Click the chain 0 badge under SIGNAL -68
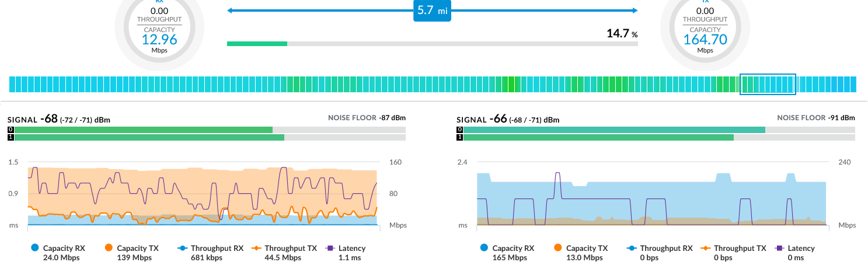 click(x=11, y=130)
